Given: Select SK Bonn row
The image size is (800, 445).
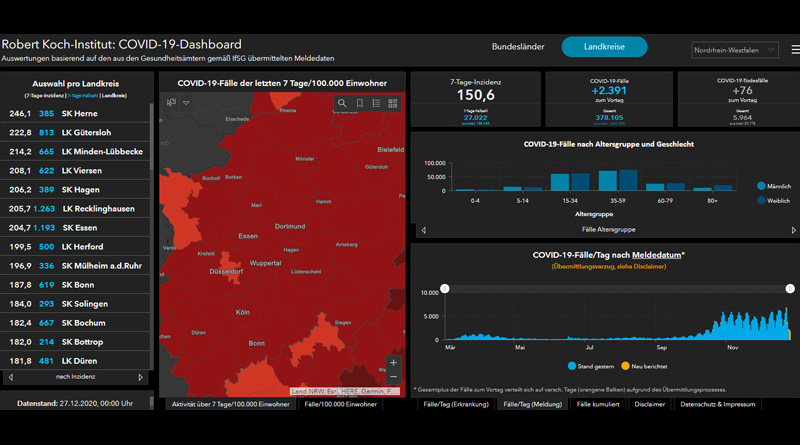Looking at the screenshot, I should [76, 285].
